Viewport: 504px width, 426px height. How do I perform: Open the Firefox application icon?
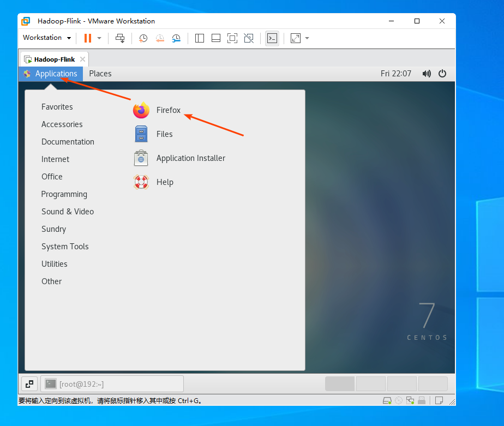(141, 110)
